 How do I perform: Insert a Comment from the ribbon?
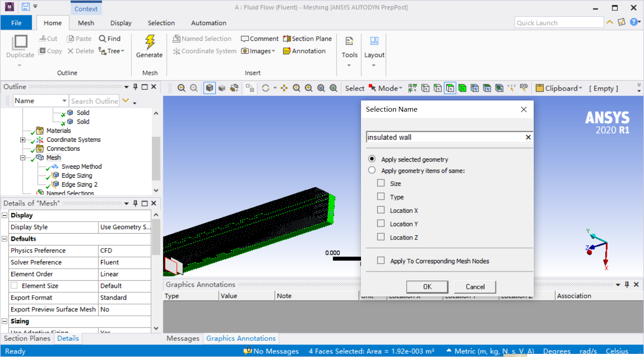click(260, 39)
